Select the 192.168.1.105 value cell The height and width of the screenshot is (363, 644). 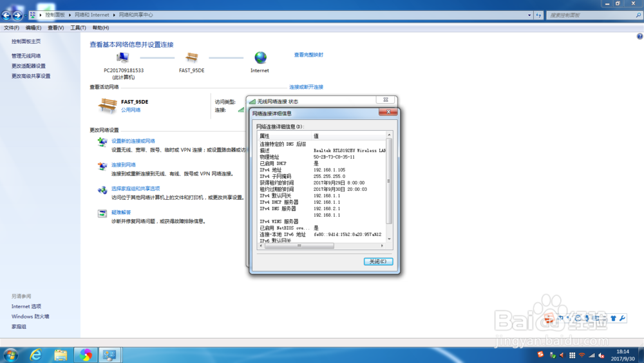pyautogui.click(x=329, y=170)
